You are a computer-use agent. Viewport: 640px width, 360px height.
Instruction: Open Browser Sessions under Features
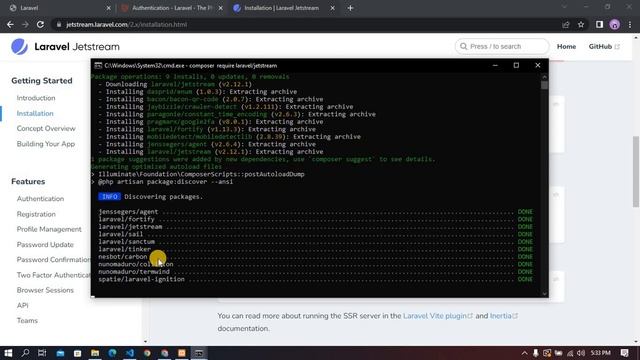click(45, 290)
